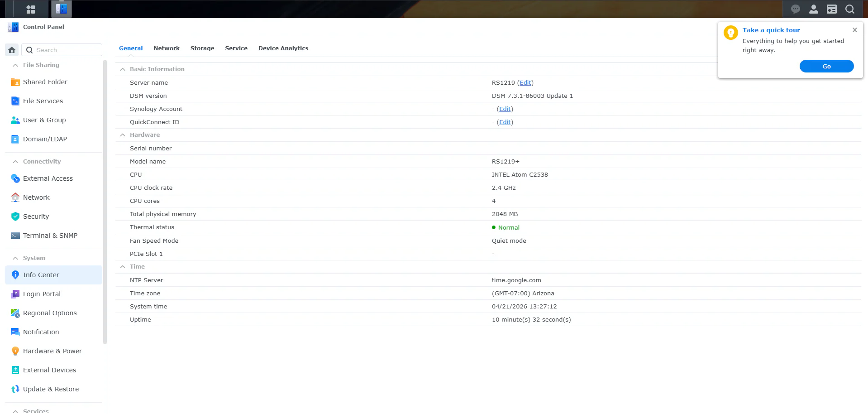
Task: Click the System time value 04/21/2026
Action: 524,306
